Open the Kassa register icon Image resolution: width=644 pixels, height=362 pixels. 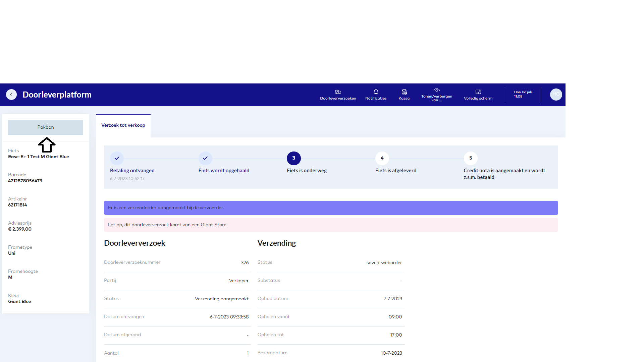[x=404, y=92]
